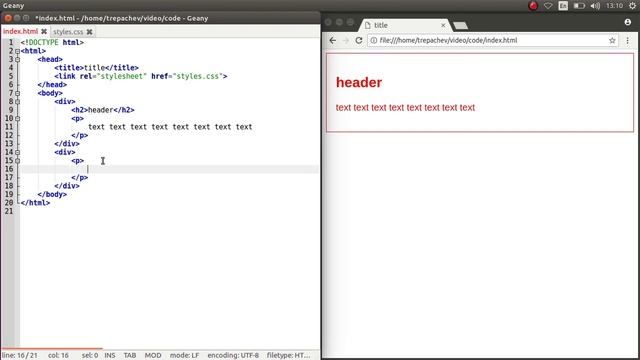The height and width of the screenshot is (360, 640).
Task: Close the Geany window
Action: 8,18
